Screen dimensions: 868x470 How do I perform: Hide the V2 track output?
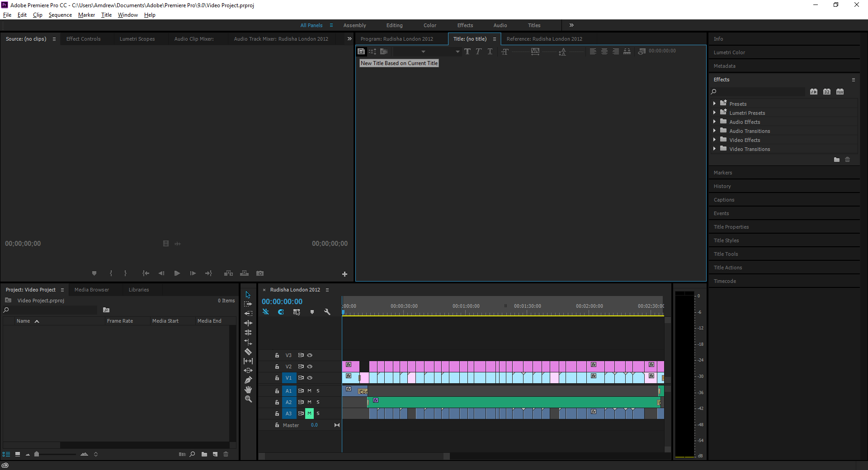[310, 367]
